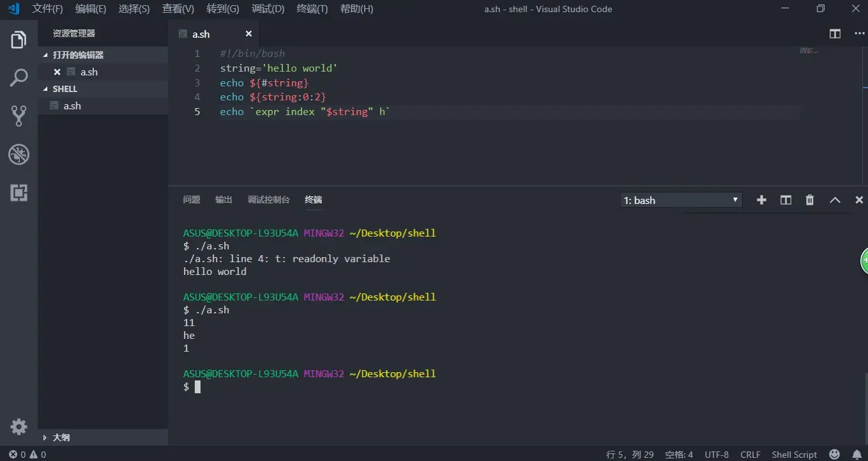
Task: Click terminal output line '11'
Action: pos(189,323)
